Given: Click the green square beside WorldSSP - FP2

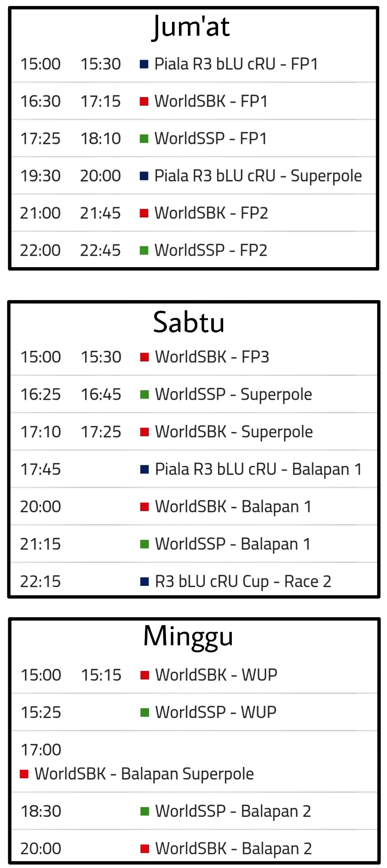Looking at the screenshot, I should [x=144, y=250].
